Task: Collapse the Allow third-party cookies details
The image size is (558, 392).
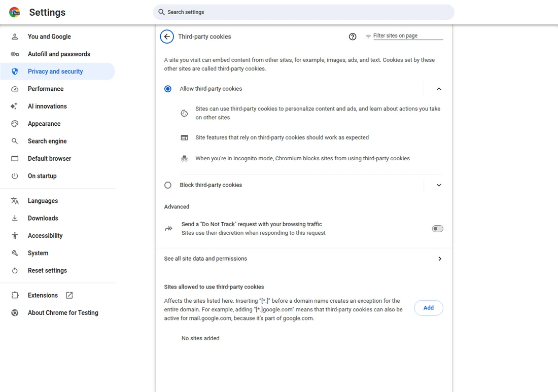Action: (x=439, y=89)
